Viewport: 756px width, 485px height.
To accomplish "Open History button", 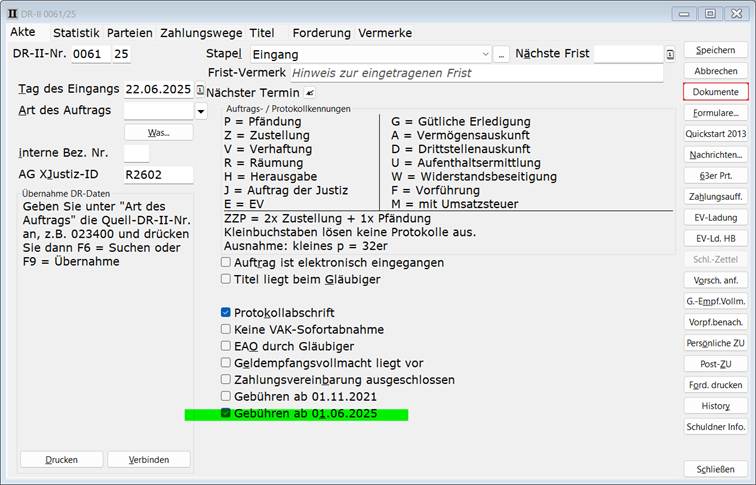I will coord(716,406).
